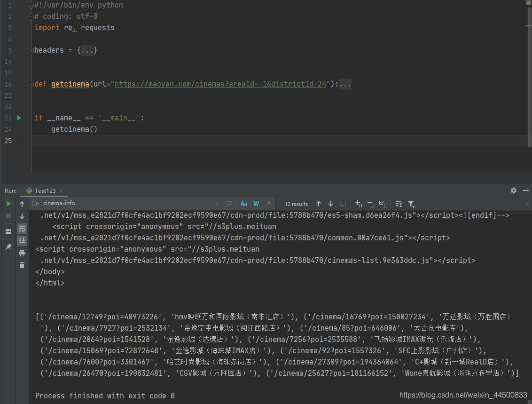Toggle the fold marker at line 2
Screen dimensions: 532x404
[31, 16]
